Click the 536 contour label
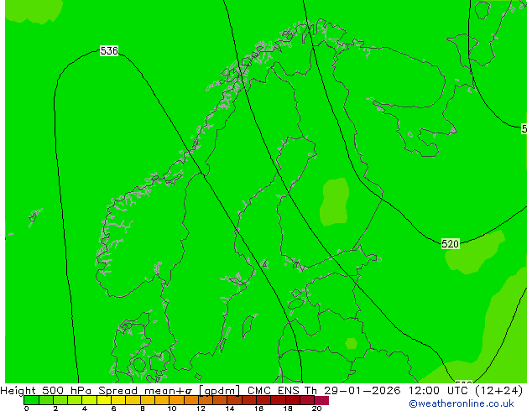The width and height of the screenshot is (532, 411). 109,51
